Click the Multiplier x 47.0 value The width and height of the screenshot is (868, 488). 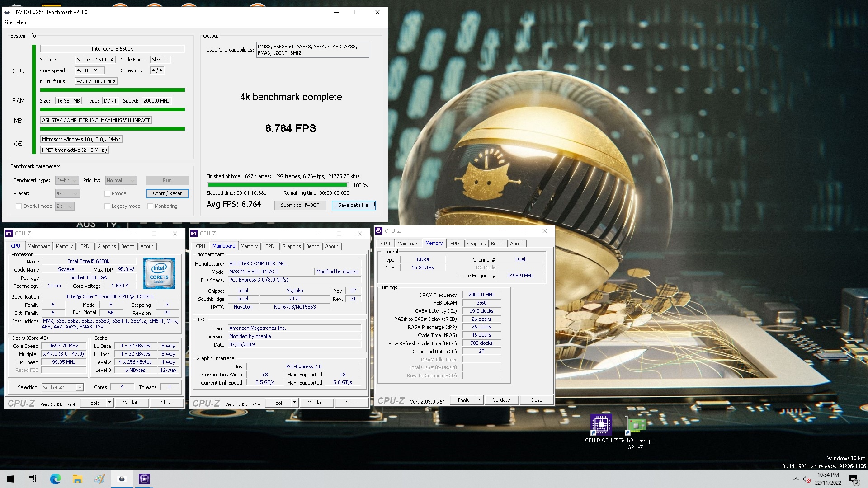click(64, 354)
